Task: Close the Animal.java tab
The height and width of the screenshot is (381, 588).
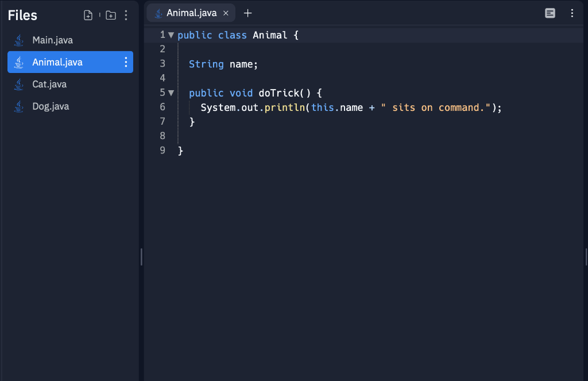Action: point(225,13)
